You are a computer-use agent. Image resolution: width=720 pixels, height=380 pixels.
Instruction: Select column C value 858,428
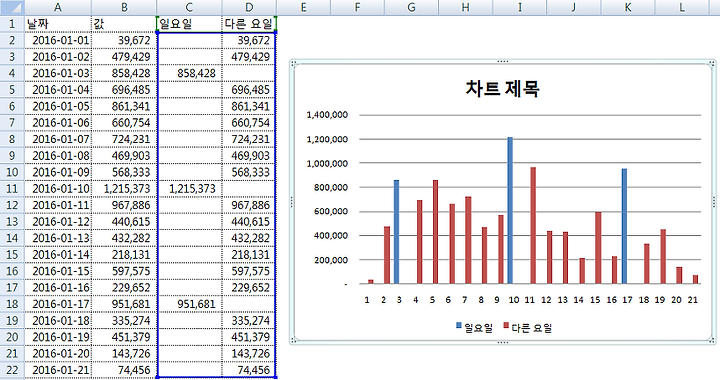coord(189,73)
